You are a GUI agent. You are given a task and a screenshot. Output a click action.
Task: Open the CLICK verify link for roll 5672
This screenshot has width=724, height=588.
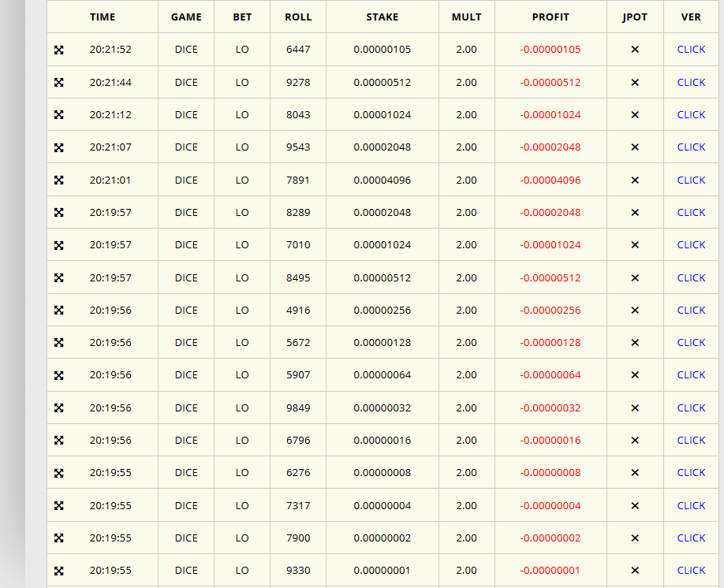click(691, 343)
